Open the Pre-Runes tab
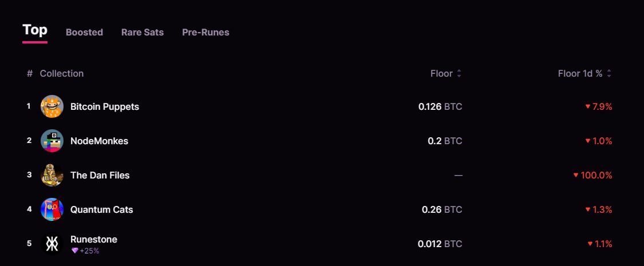 tap(206, 33)
